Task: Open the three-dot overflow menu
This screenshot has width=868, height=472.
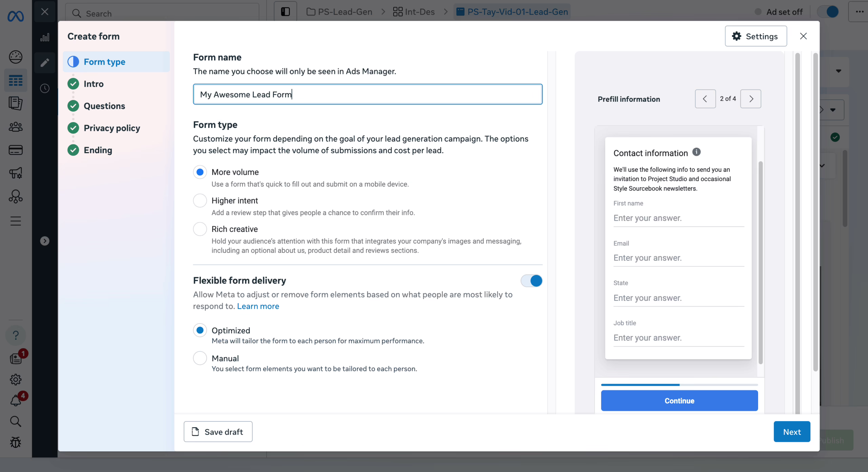Action: click(x=859, y=11)
